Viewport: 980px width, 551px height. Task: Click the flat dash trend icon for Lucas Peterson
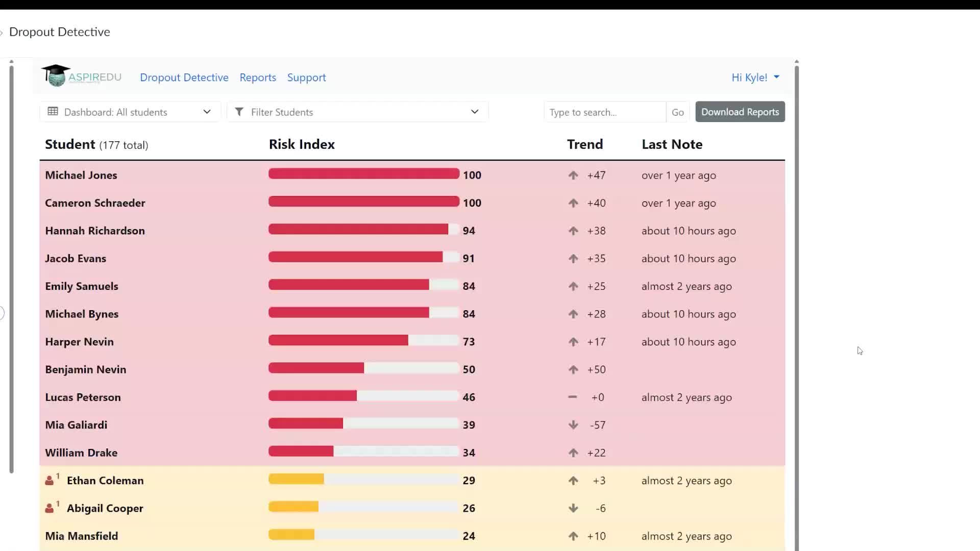coord(573,397)
